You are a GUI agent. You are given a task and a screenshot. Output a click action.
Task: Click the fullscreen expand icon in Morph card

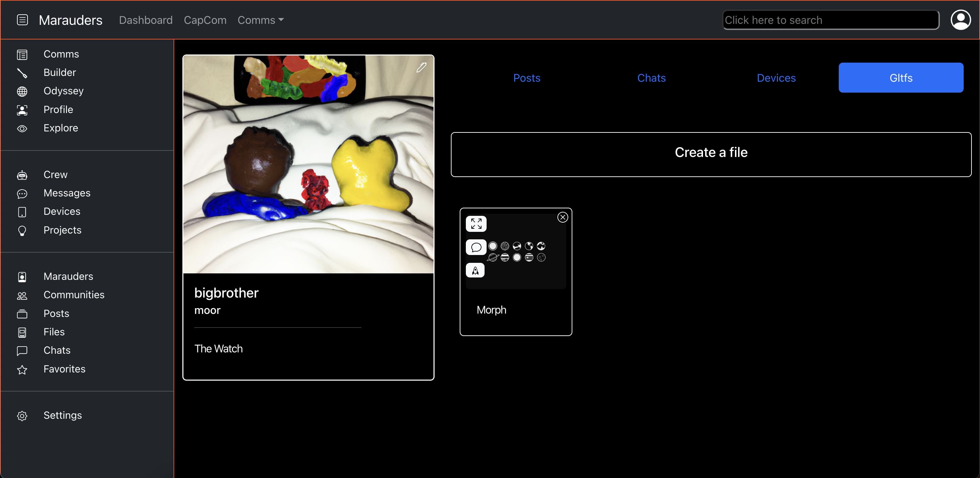pos(476,224)
